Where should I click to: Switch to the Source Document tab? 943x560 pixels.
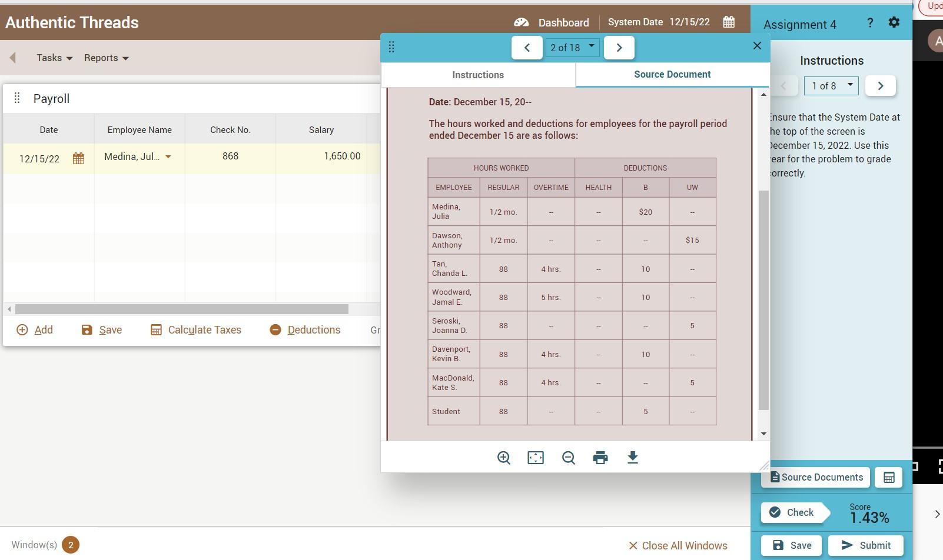pyautogui.click(x=672, y=74)
